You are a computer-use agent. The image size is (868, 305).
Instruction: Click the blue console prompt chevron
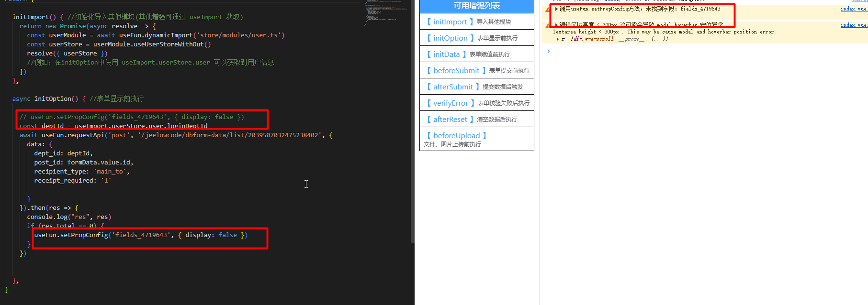(x=549, y=51)
